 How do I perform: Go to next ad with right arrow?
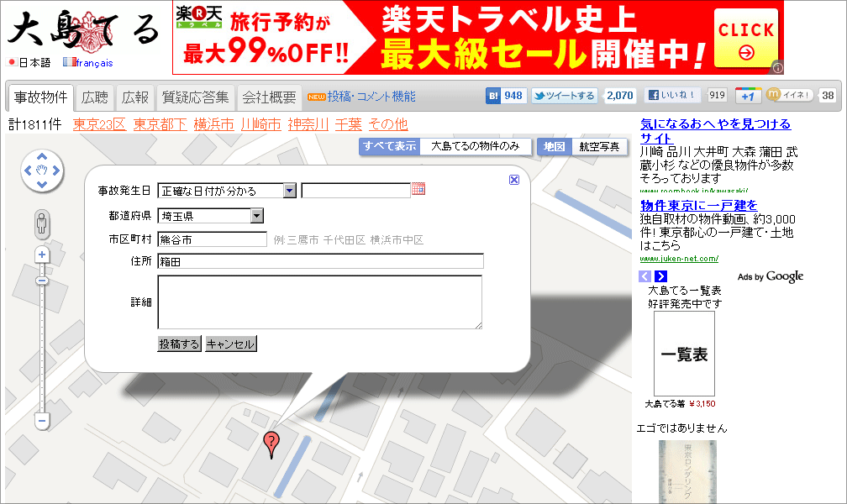tap(661, 276)
